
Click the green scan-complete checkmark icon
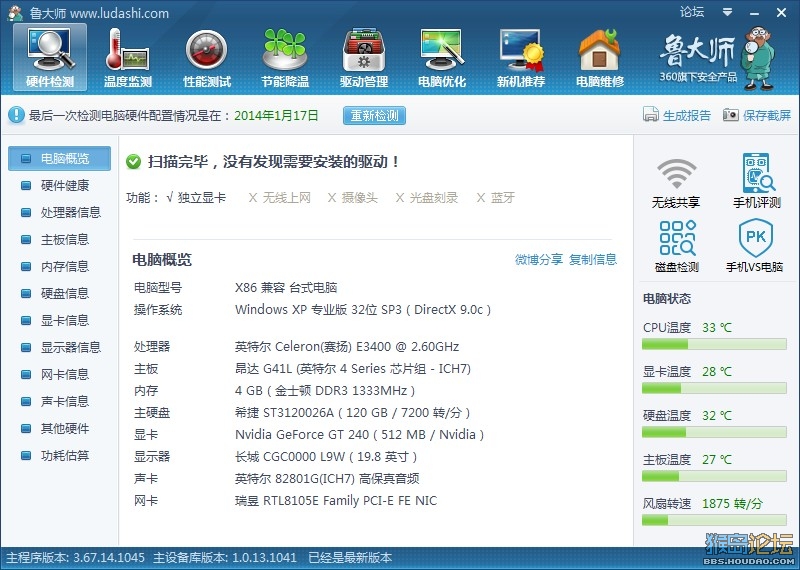(x=134, y=162)
